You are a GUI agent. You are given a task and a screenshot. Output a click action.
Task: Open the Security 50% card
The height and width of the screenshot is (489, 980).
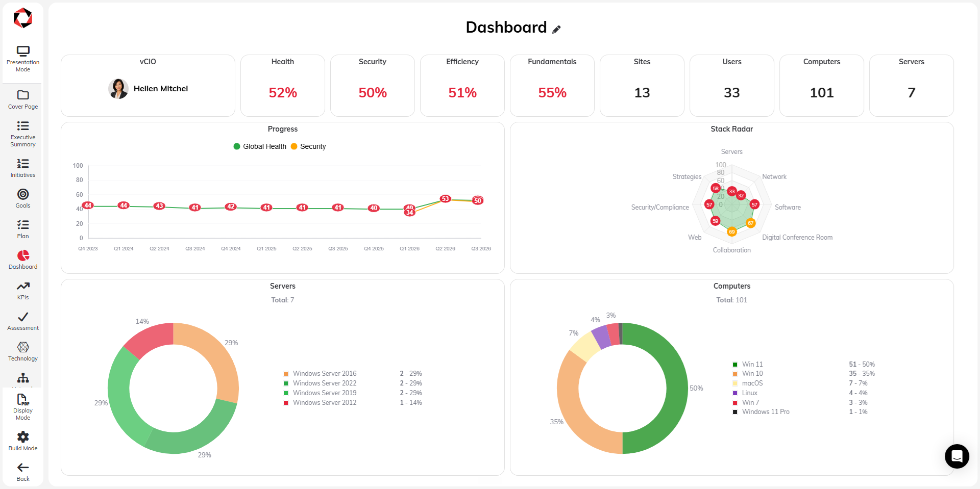pyautogui.click(x=373, y=86)
